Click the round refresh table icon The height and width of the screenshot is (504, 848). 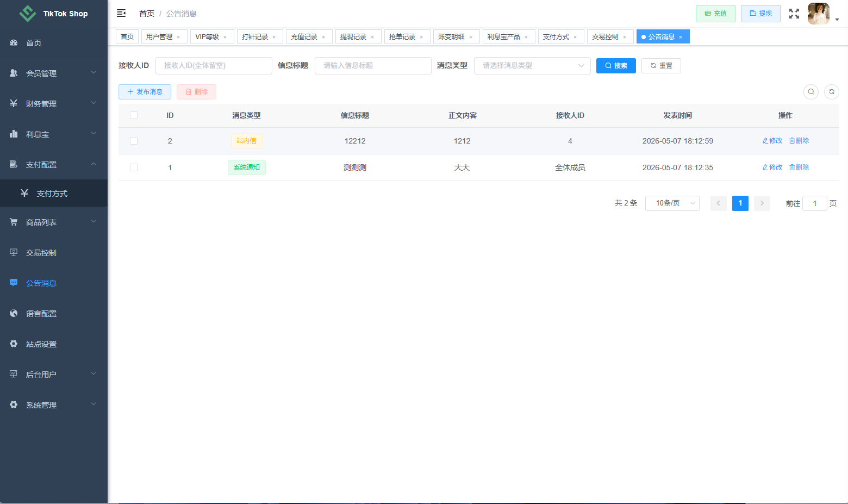point(832,91)
